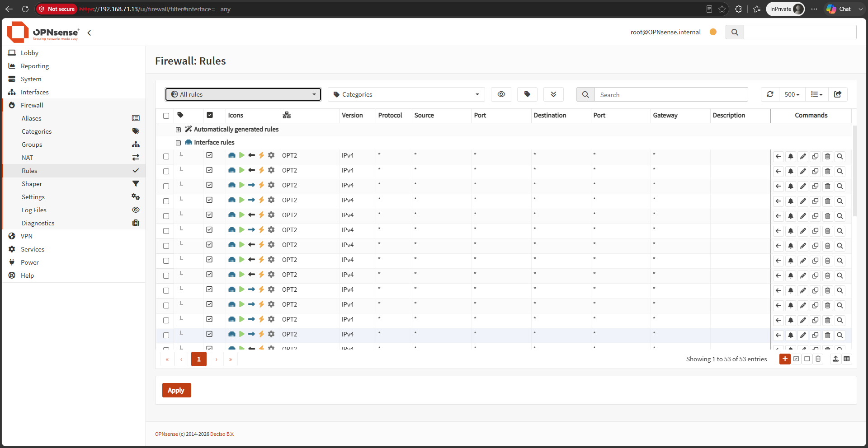Expand Automatically generated rules group
This screenshot has height=448, width=868.
tap(178, 130)
